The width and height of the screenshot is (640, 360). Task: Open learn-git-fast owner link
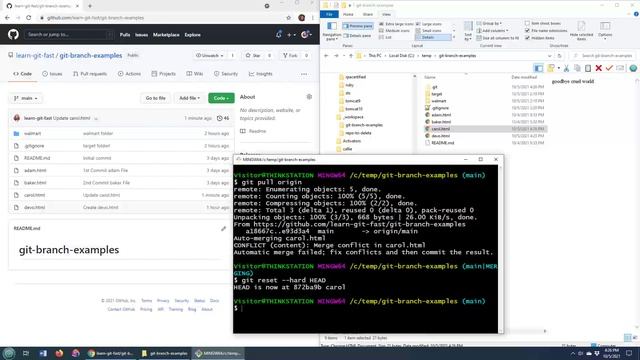35,55
